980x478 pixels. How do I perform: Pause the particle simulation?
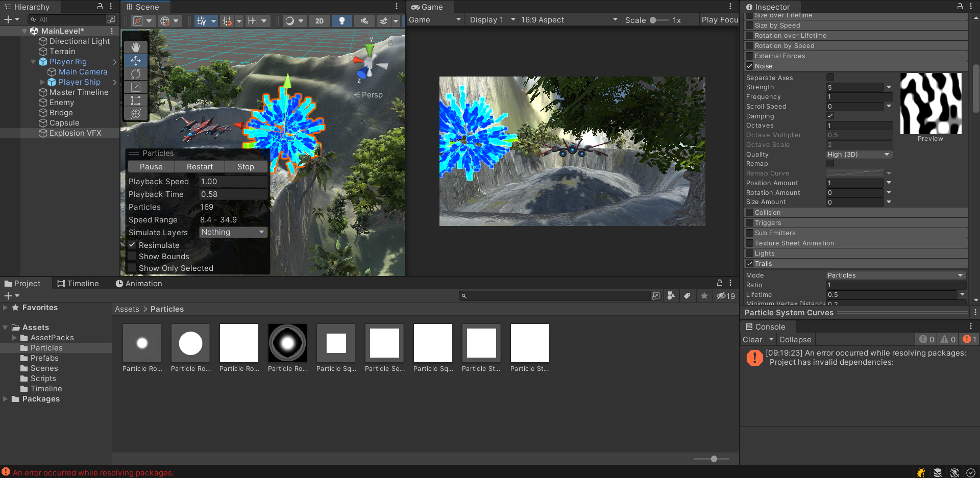pyautogui.click(x=151, y=167)
